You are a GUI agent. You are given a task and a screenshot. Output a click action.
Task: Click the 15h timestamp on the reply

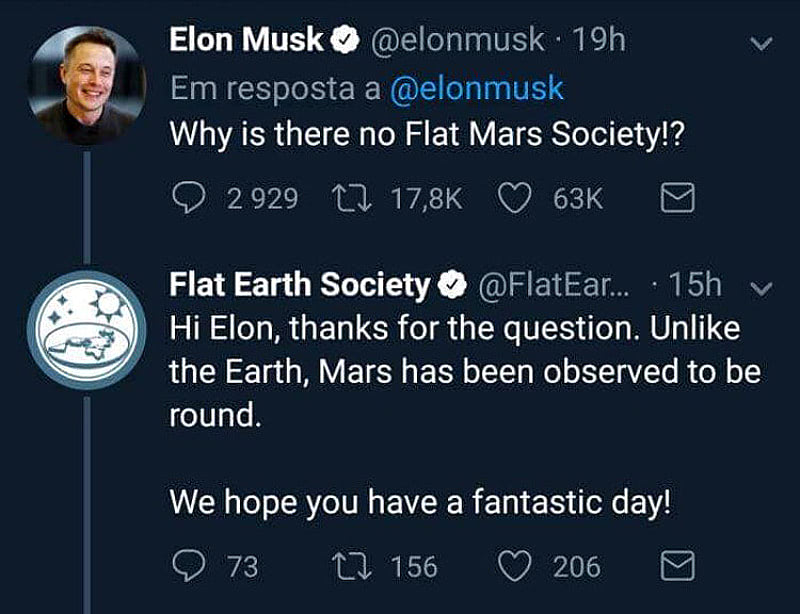click(x=695, y=285)
